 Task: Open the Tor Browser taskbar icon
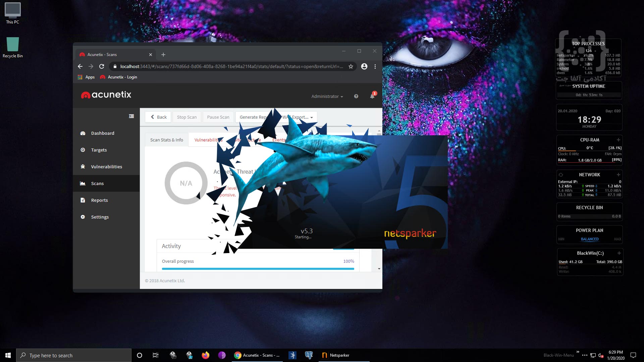coord(222,355)
